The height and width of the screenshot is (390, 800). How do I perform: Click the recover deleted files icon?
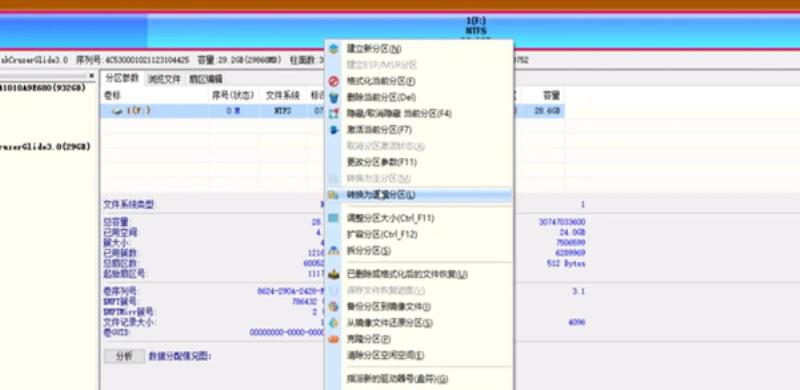334,274
